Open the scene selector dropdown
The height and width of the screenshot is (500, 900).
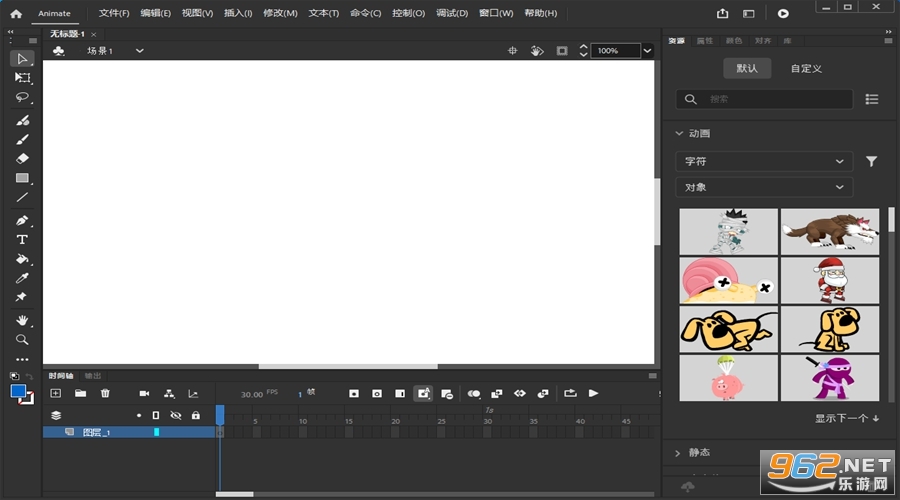[x=139, y=51]
